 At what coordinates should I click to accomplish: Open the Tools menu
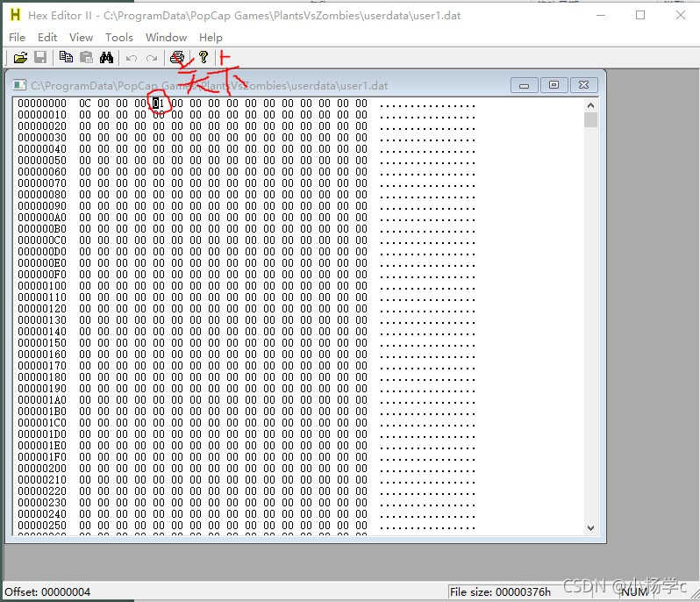[119, 38]
